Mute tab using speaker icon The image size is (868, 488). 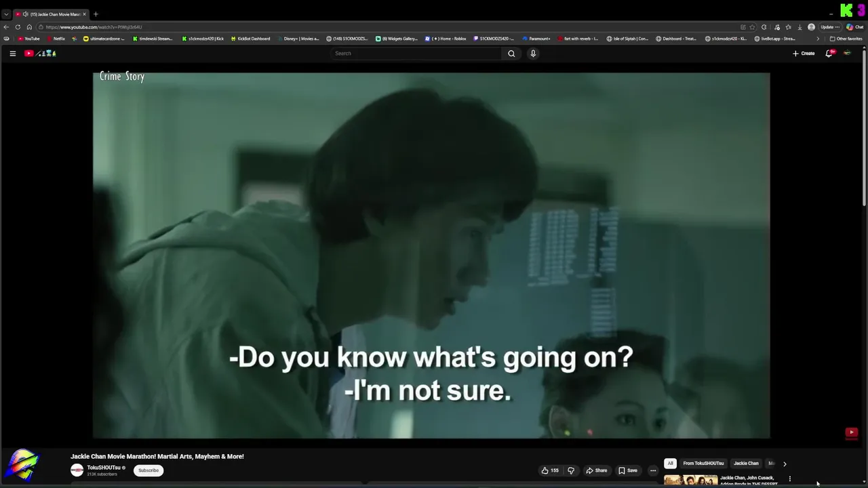coord(26,14)
